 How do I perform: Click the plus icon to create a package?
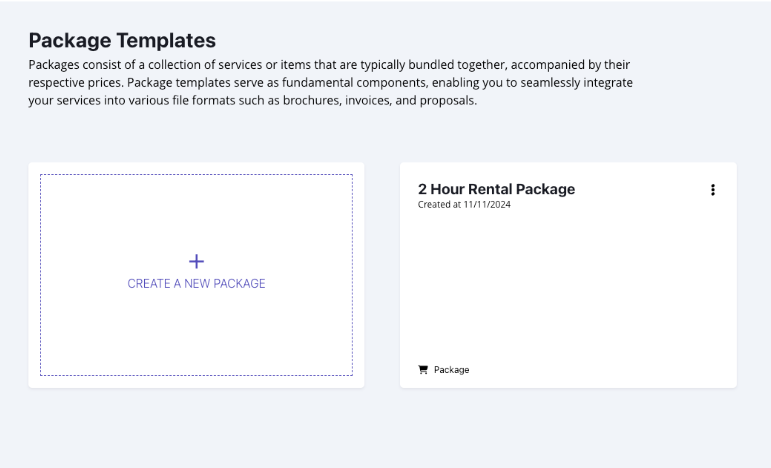click(x=196, y=262)
